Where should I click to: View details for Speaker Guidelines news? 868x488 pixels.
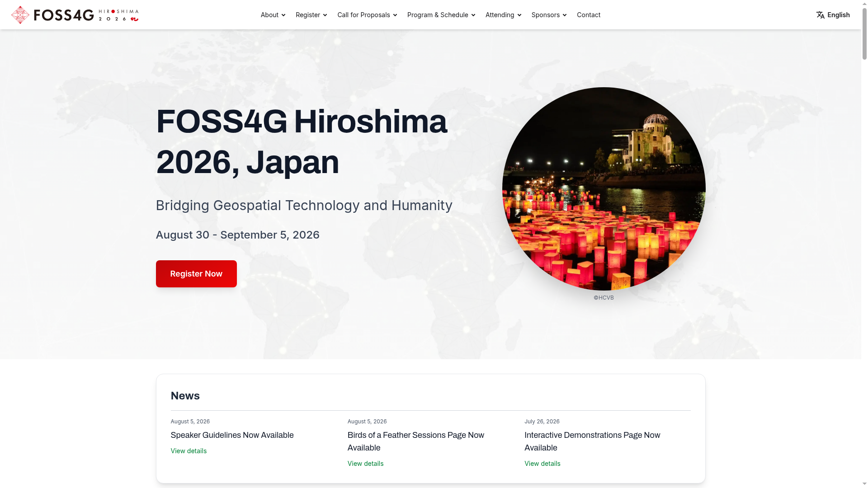tap(189, 451)
